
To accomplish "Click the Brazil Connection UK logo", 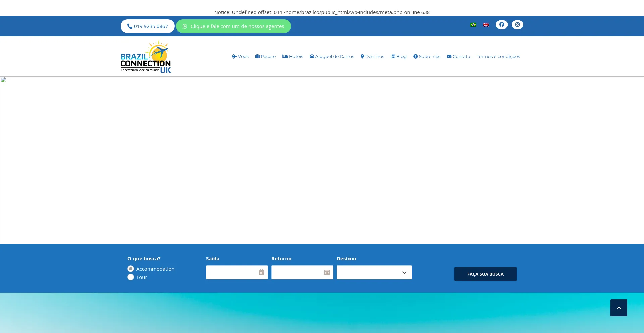I will point(146,56).
